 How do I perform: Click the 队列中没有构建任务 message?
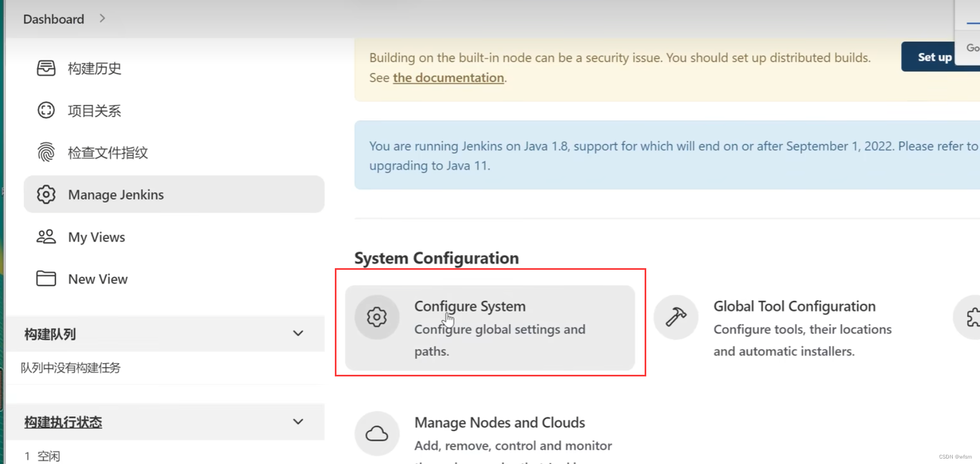coord(71,368)
